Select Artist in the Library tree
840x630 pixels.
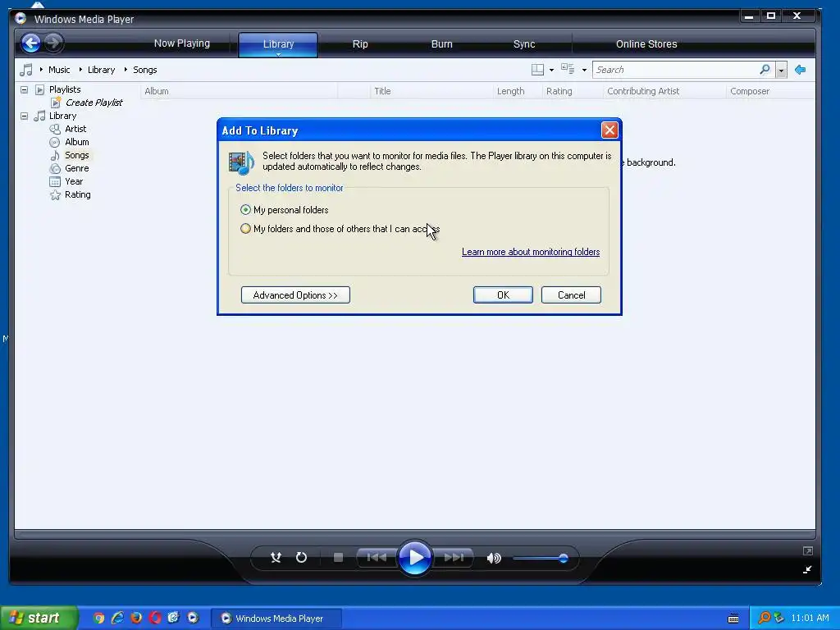[75, 129]
